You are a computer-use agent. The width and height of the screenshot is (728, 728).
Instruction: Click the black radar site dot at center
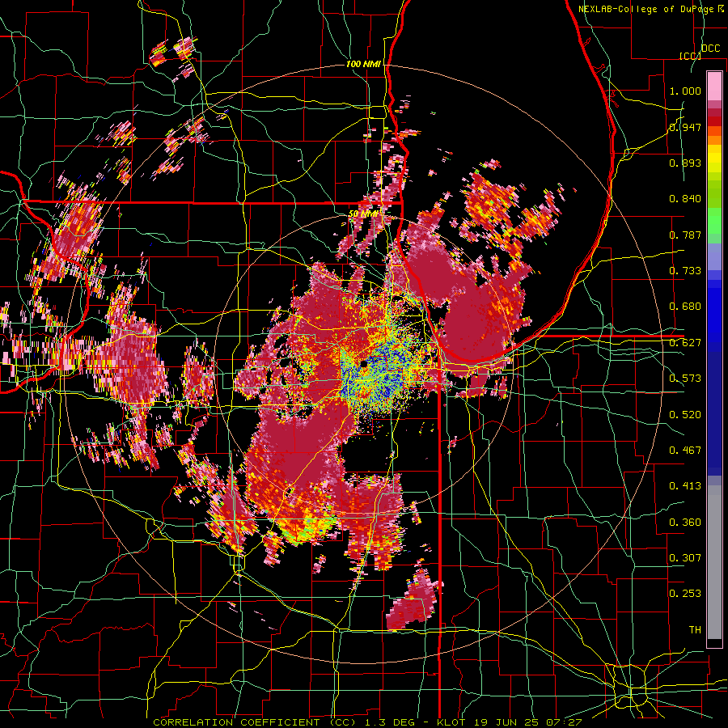(363, 365)
